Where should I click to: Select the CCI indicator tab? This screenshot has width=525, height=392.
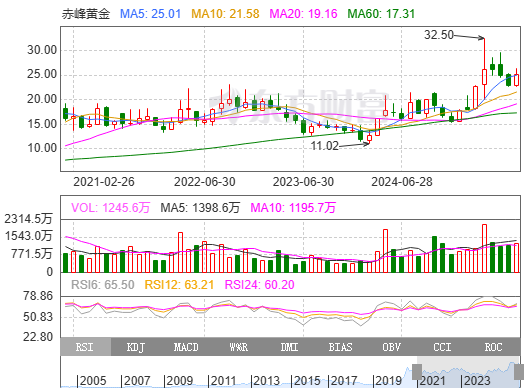click(442, 347)
